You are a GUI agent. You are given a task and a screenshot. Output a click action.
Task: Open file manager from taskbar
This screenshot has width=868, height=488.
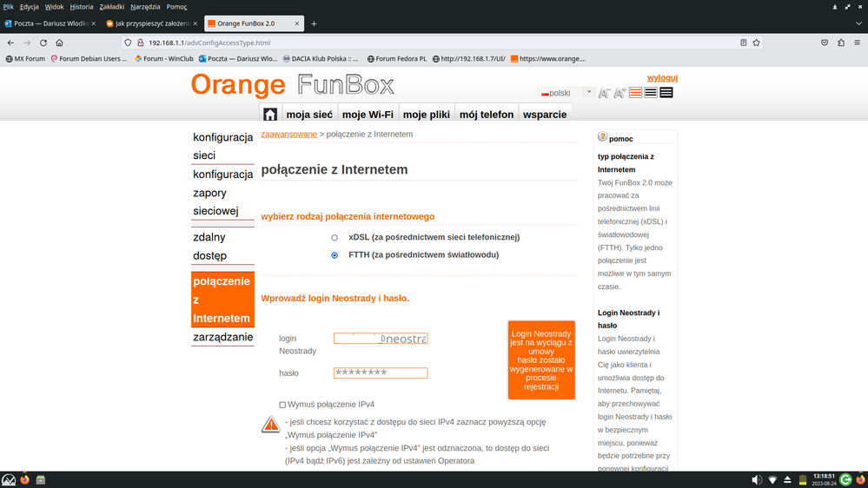41,479
